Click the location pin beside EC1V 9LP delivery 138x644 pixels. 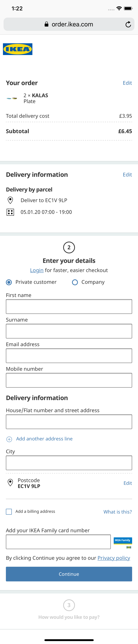point(11,200)
